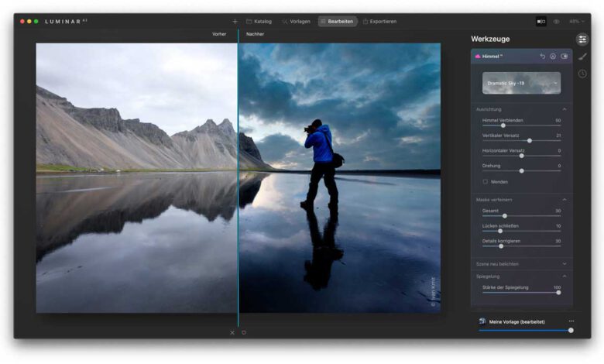Open the tools sliders panel icon

(582, 39)
